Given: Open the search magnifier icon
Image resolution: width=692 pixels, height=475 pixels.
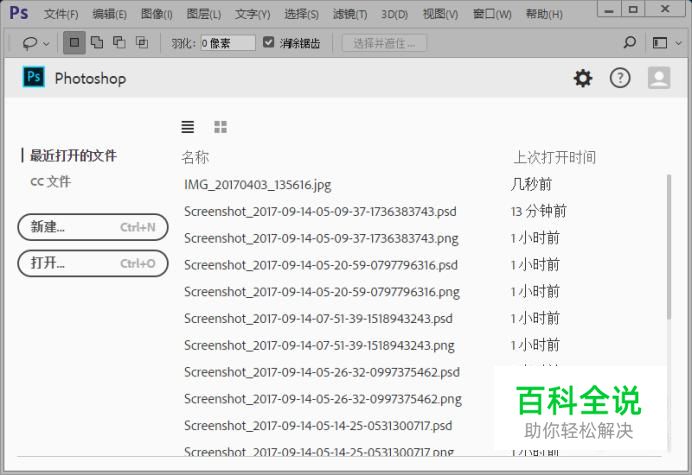Looking at the screenshot, I should tap(630, 42).
